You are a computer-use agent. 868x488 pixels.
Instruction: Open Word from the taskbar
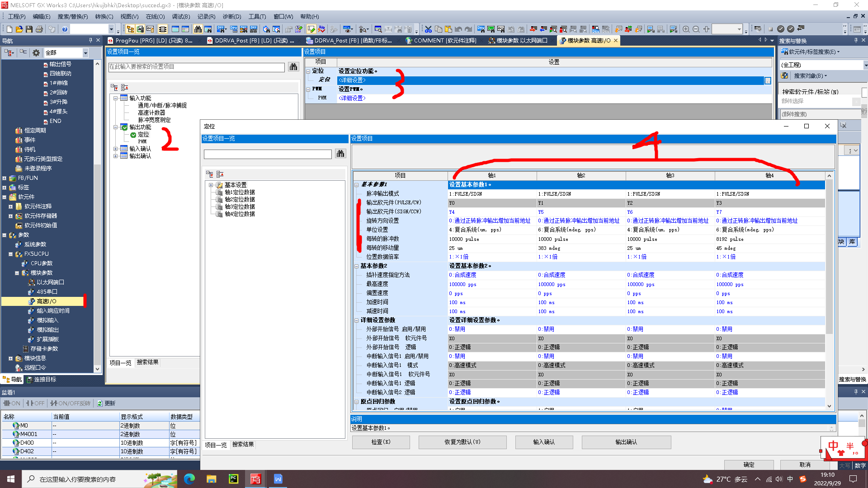point(278,479)
